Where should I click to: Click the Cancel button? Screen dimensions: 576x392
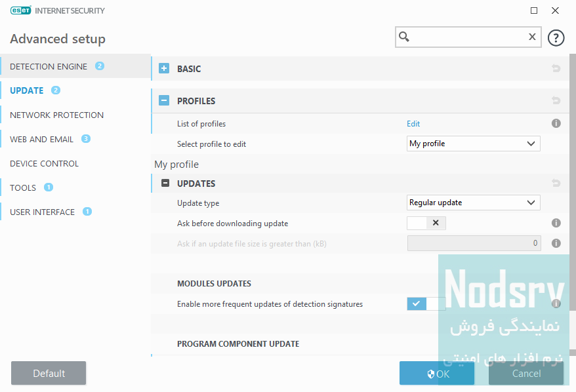coord(526,373)
